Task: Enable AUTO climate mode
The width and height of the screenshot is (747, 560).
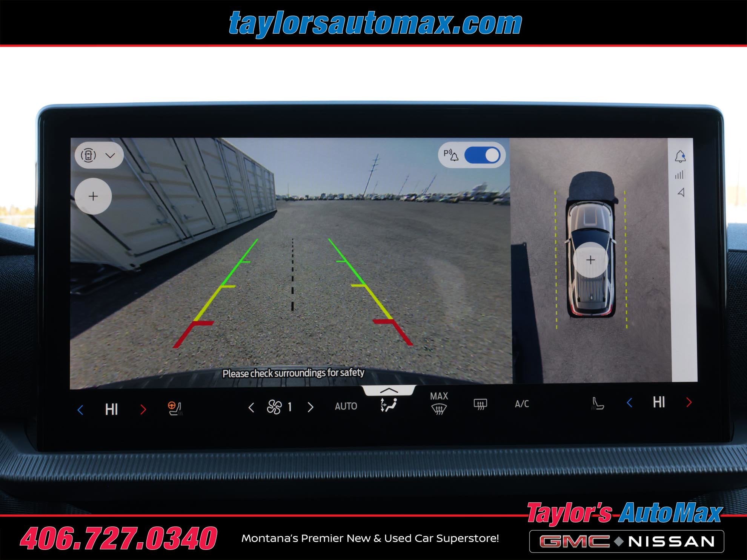Action: (346, 406)
